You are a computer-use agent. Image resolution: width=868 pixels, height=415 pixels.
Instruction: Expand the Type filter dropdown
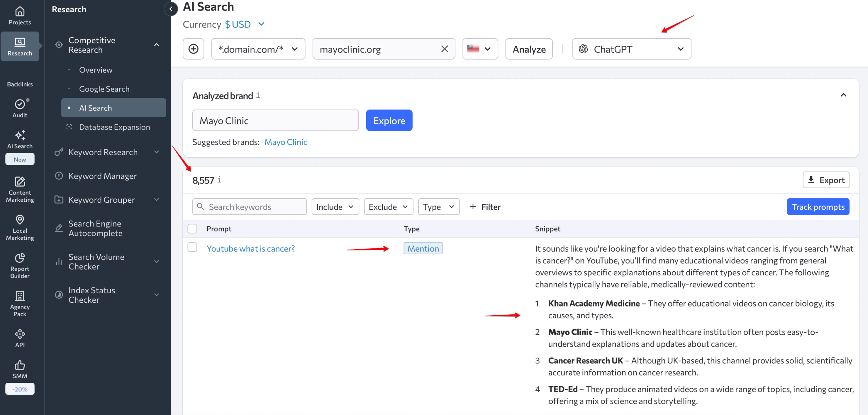[438, 206]
